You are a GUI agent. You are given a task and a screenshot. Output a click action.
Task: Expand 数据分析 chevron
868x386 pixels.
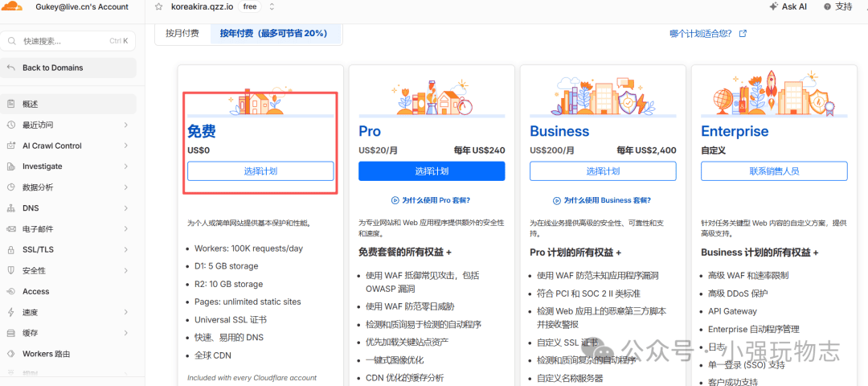tap(125, 187)
